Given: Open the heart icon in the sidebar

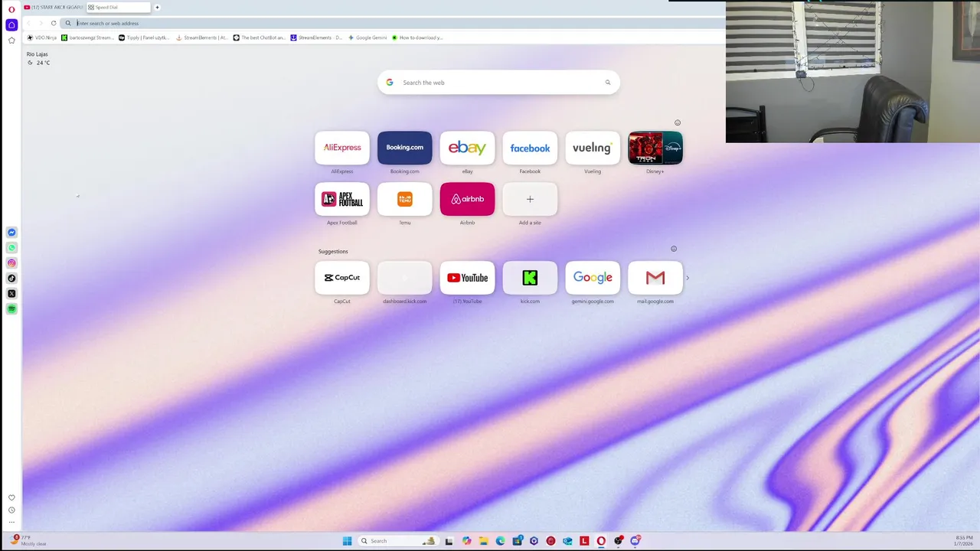Looking at the screenshot, I should [11, 498].
